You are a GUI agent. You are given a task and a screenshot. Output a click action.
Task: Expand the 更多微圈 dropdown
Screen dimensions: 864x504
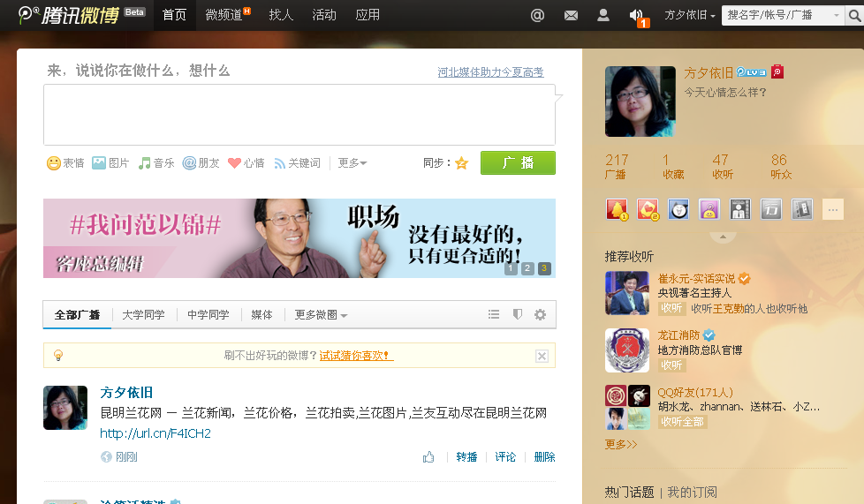pos(321,315)
